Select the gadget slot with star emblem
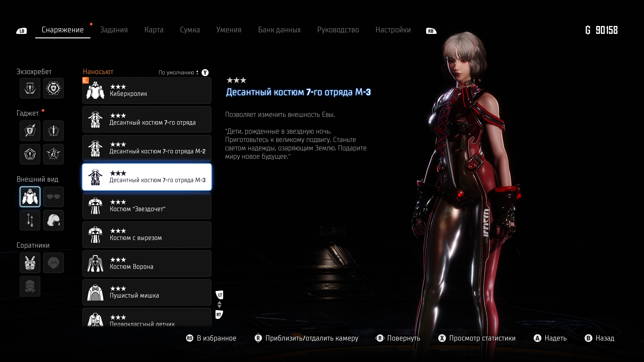 pyautogui.click(x=53, y=154)
